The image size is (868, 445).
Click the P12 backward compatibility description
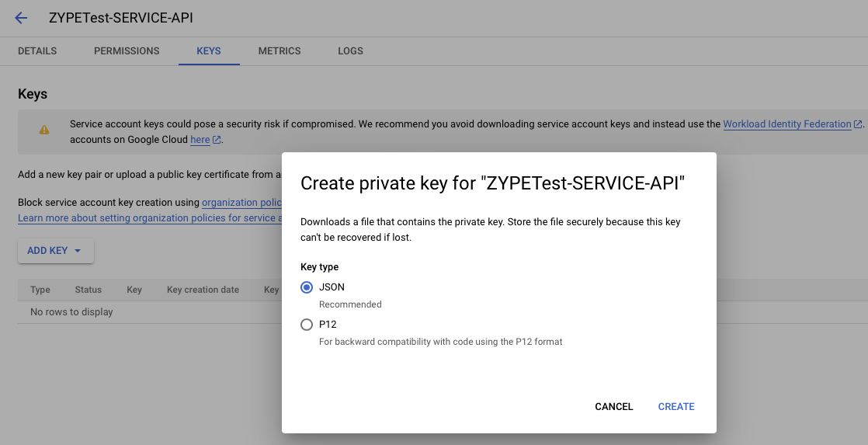click(441, 342)
